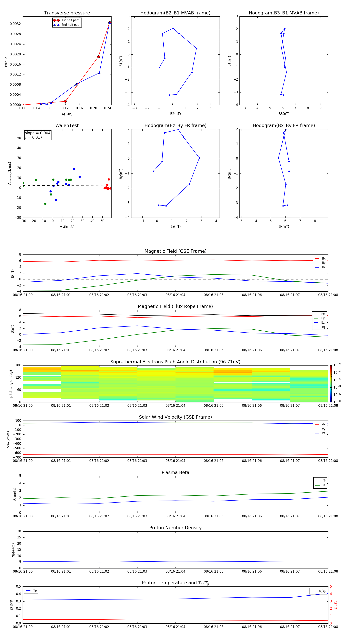This screenshot has width=351, height=644.
Task: Select the Bz' legend entry in Flux Rope panel
Action: [320, 323]
